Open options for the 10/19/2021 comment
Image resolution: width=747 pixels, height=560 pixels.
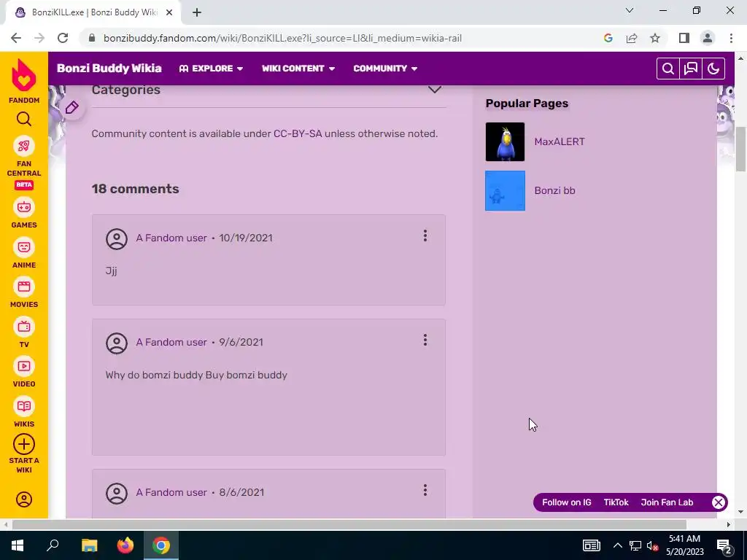coord(425,236)
